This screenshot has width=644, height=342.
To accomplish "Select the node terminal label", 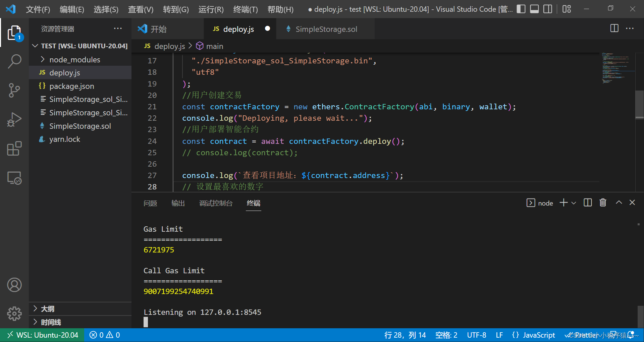I will click(540, 203).
